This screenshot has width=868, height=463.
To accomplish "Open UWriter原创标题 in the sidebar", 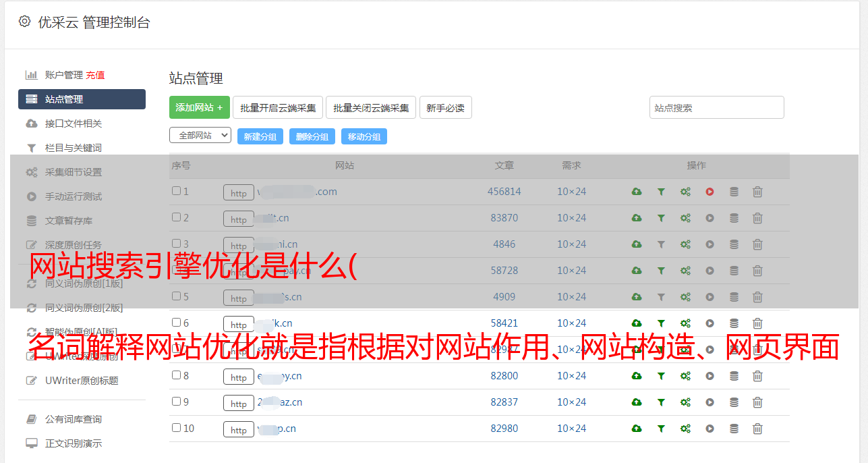I will pyautogui.click(x=82, y=381).
